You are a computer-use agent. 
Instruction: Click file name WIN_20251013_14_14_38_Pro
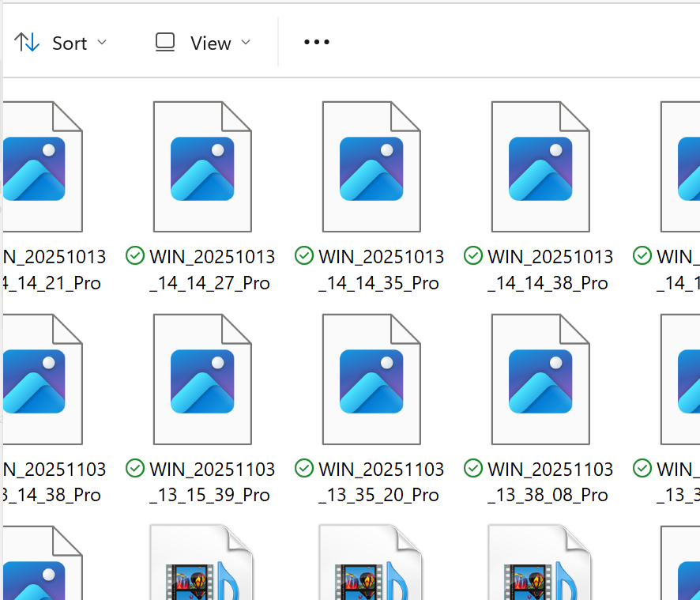coord(550,270)
